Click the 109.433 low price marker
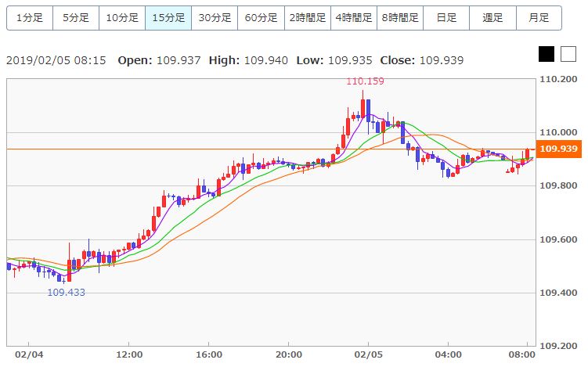The image size is (588, 367). coord(66,293)
